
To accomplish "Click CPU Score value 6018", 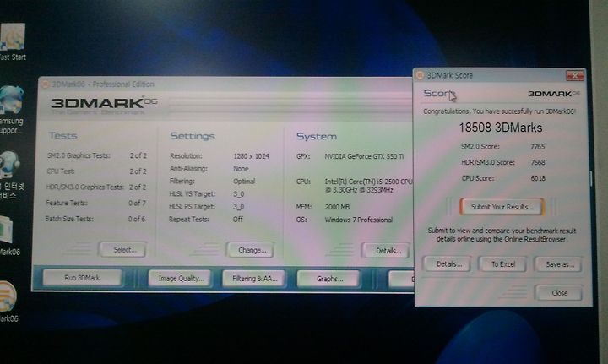I will [538, 178].
